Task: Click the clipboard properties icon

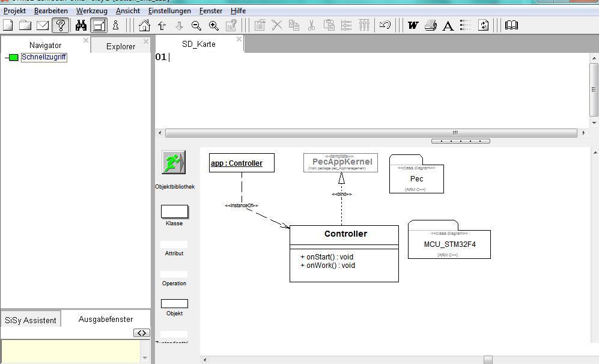Action: tap(260, 26)
